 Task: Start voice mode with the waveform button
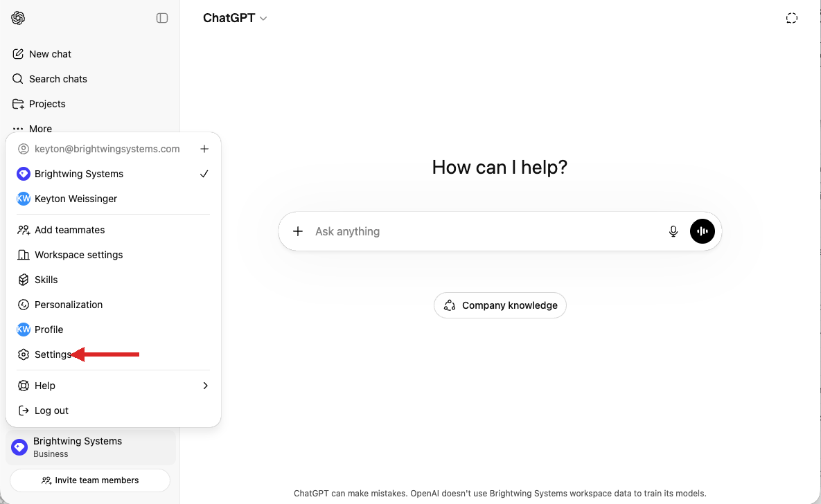click(x=702, y=231)
